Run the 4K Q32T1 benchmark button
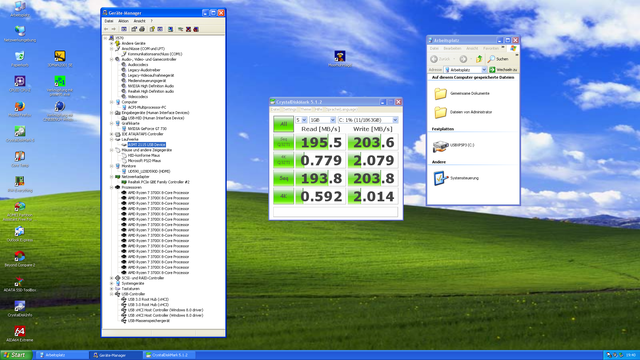The width and height of the screenshot is (640, 360). click(283, 160)
